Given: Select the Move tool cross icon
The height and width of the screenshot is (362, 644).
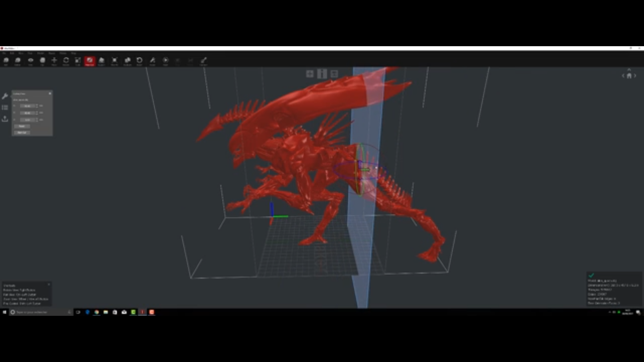Looking at the screenshot, I should pyautogui.click(x=54, y=61).
